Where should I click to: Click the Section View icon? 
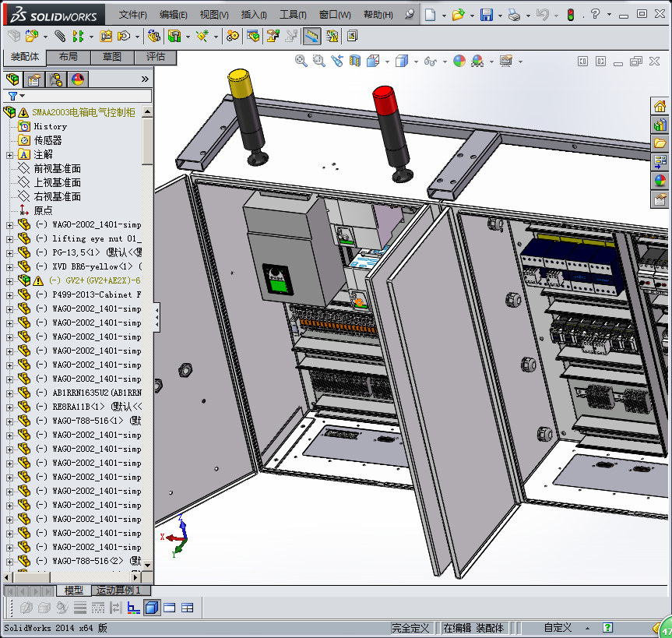(x=355, y=61)
